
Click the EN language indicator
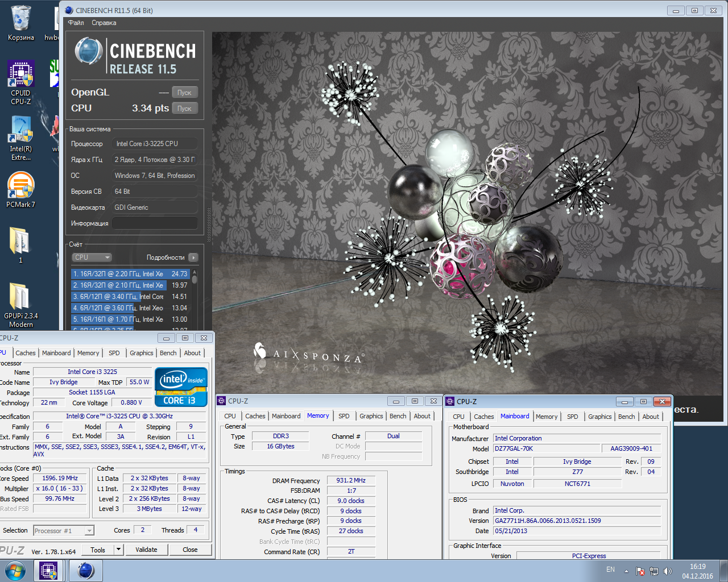610,569
